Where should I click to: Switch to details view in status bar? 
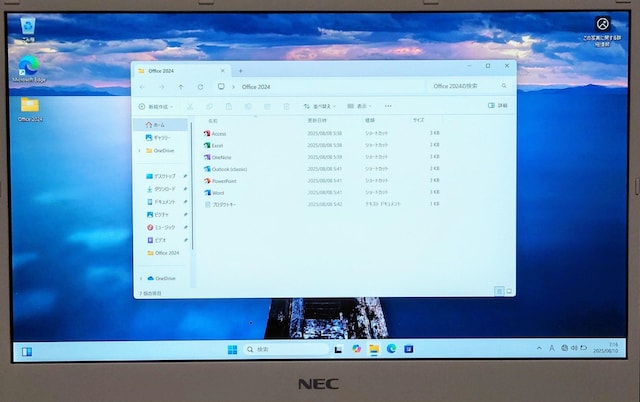[x=499, y=291]
